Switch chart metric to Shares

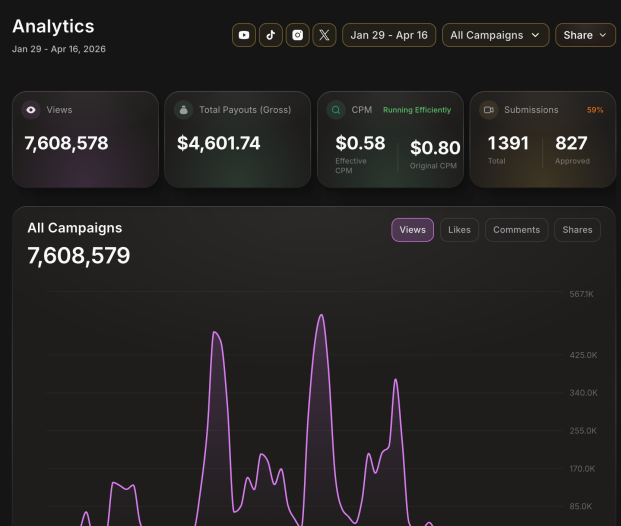577,230
